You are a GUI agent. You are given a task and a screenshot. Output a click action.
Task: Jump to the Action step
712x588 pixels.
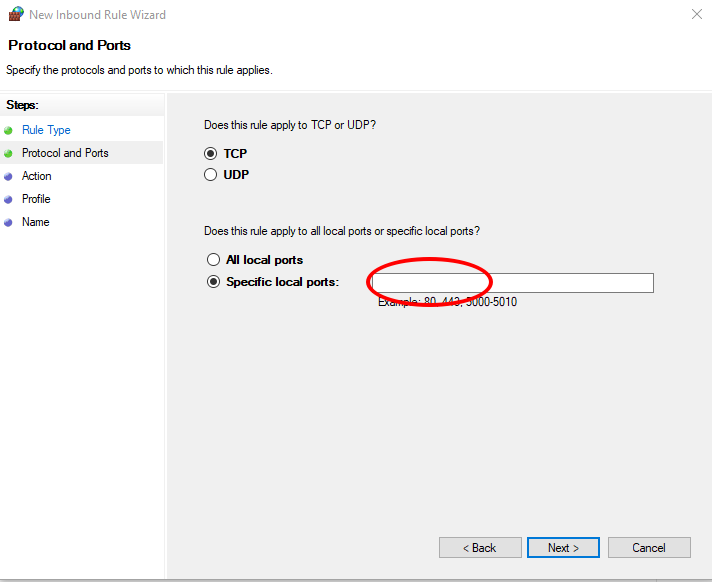37,176
